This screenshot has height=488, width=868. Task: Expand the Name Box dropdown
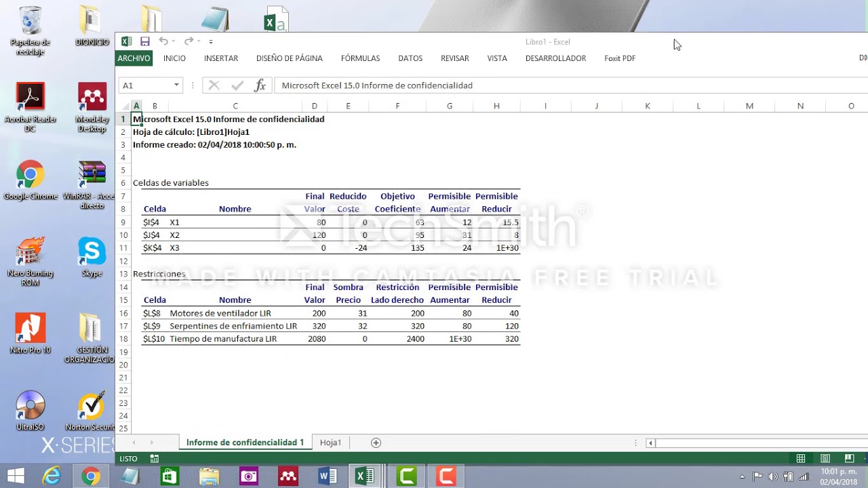[176, 85]
